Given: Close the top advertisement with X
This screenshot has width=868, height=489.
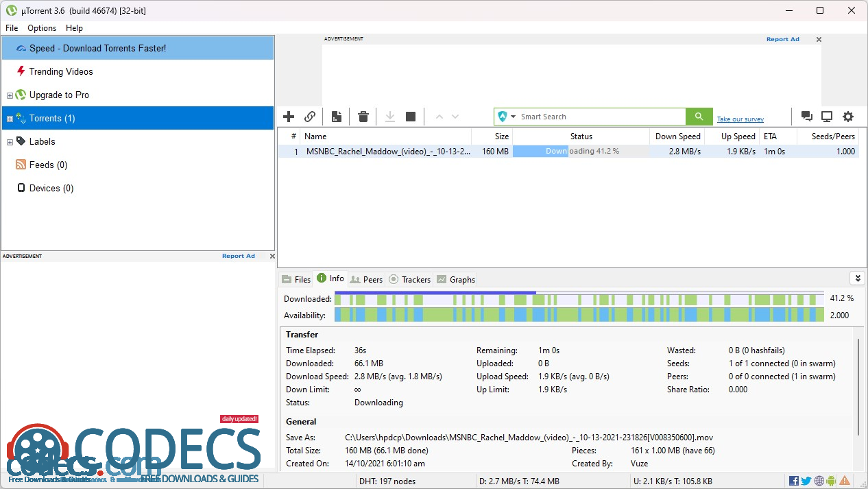Looking at the screenshot, I should point(819,40).
